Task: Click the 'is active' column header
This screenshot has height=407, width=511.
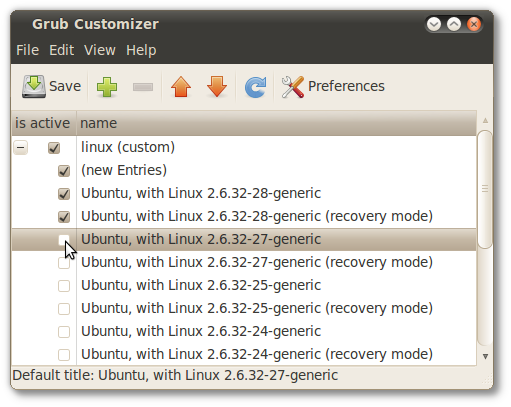Action: click(44, 123)
